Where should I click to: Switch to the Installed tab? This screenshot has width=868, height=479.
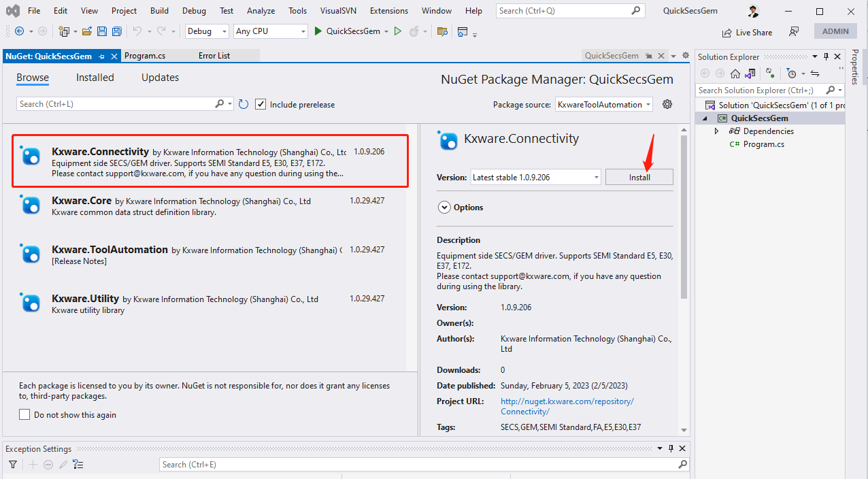[x=95, y=78]
